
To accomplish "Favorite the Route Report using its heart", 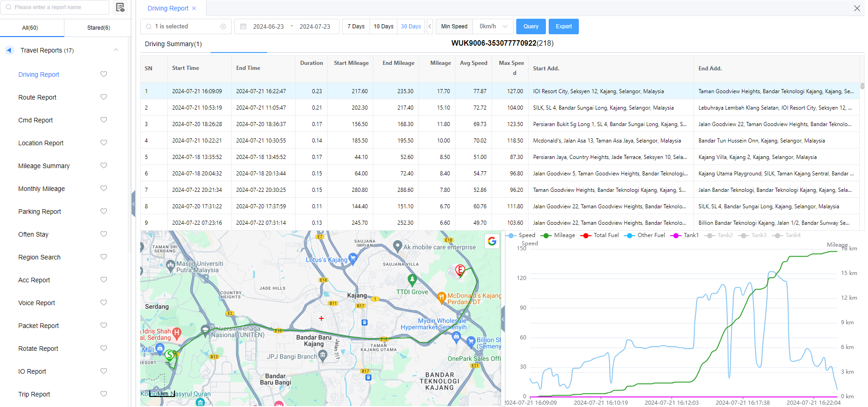I will tap(104, 97).
